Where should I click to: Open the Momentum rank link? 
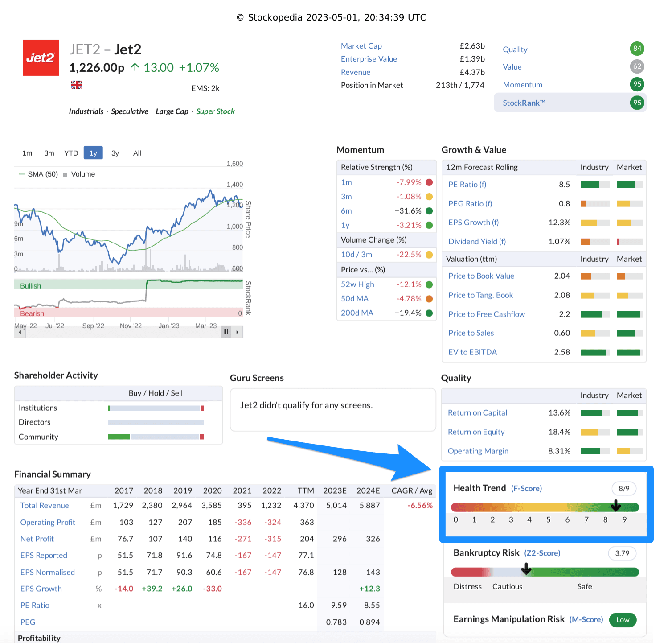click(x=523, y=85)
